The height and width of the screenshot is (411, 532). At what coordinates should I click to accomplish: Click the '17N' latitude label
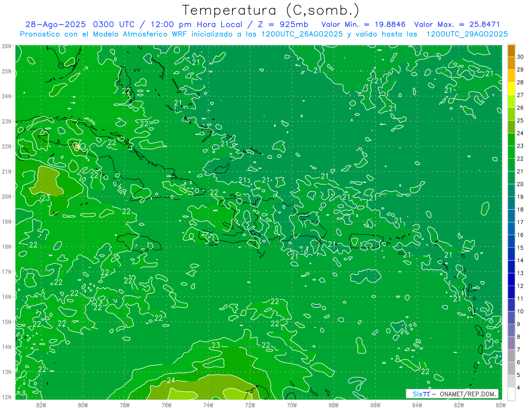6,272
